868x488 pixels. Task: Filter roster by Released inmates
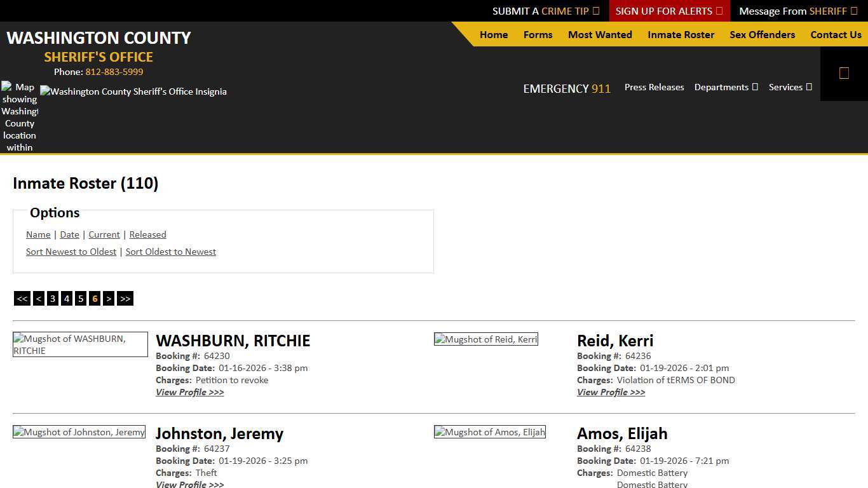tap(147, 234)
